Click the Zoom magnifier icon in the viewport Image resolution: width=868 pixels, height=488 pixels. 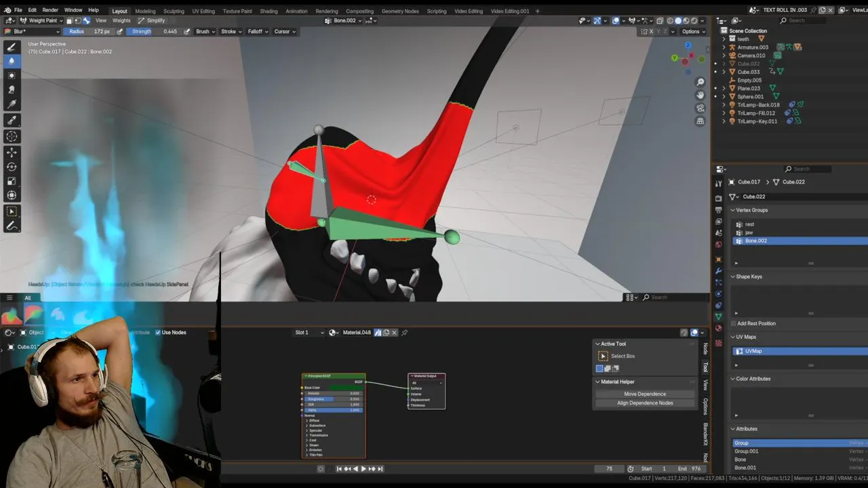click(x=701, y=82)
